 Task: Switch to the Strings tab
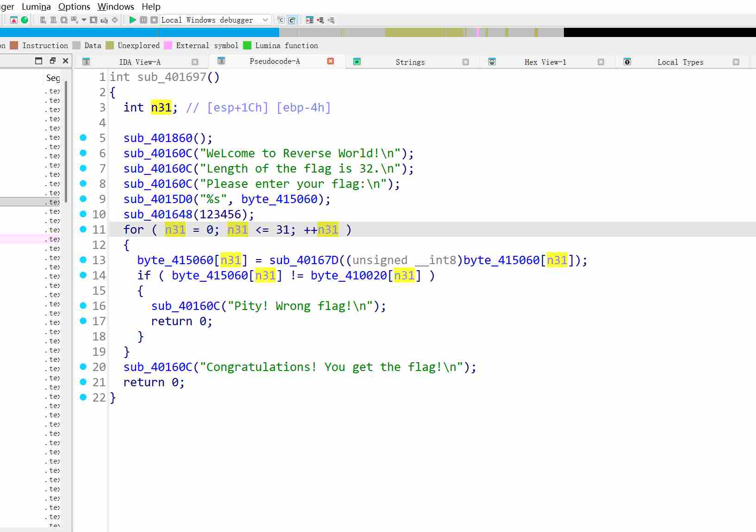click(410, 62)
